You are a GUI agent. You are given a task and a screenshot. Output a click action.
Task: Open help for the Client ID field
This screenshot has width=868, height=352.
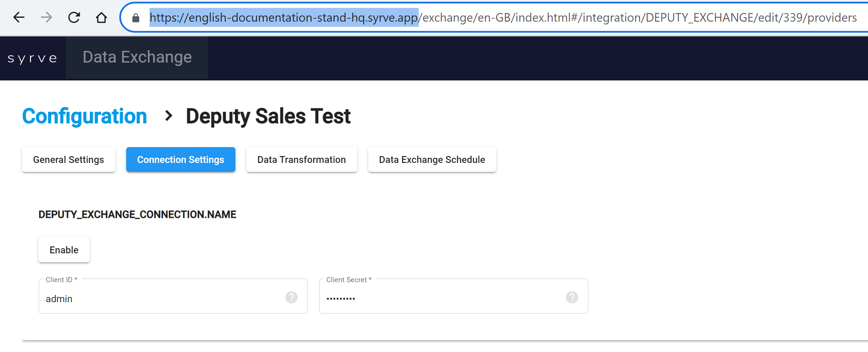click(x=291, y=297)
